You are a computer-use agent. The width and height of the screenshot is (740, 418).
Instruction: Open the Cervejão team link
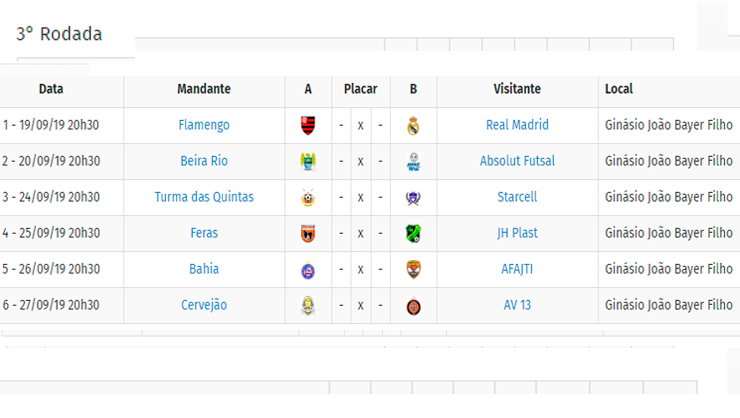click(204, 305)
